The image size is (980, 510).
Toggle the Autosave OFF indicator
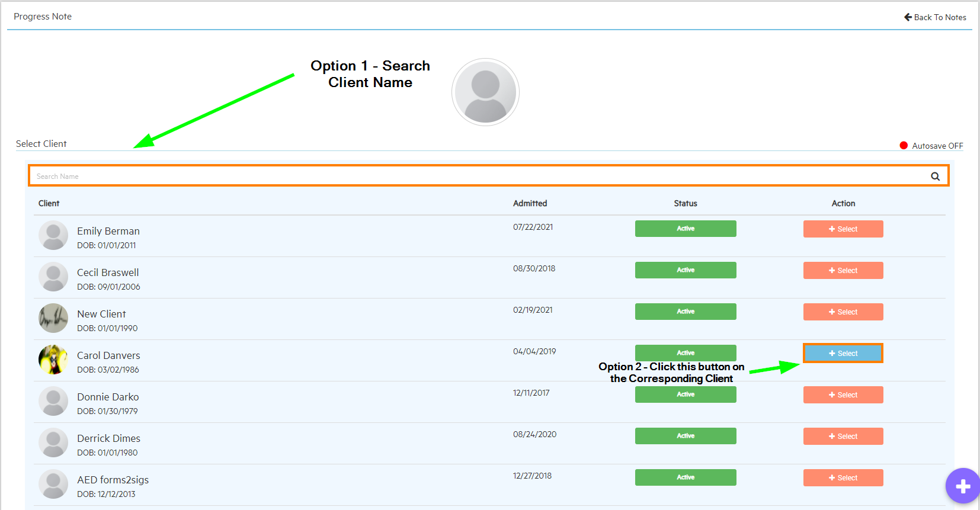(x=931, y=146)
